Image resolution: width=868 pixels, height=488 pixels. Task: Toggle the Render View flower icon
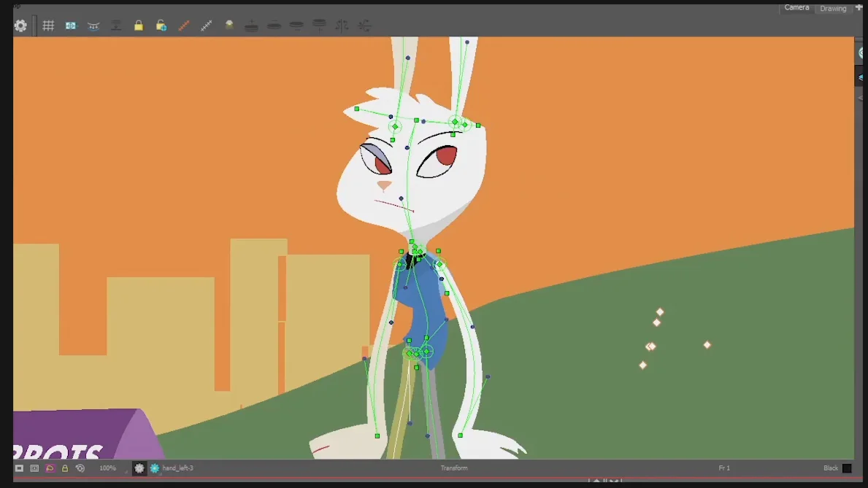139,468
